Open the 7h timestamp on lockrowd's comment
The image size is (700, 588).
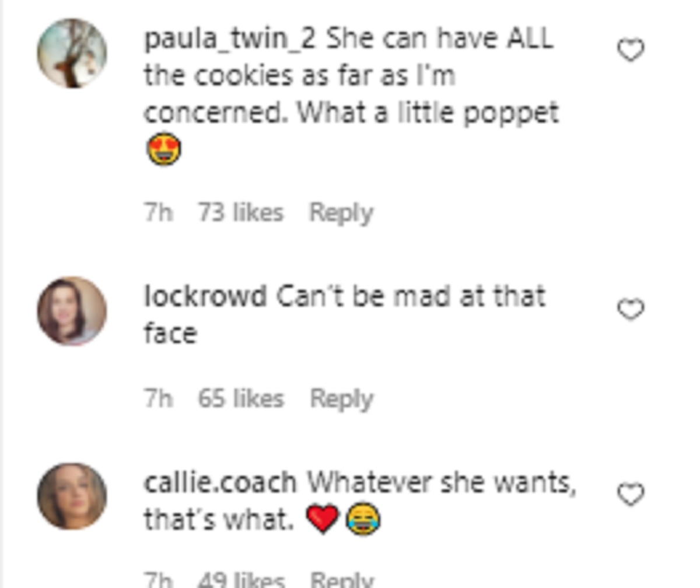[x=159, y=399]
